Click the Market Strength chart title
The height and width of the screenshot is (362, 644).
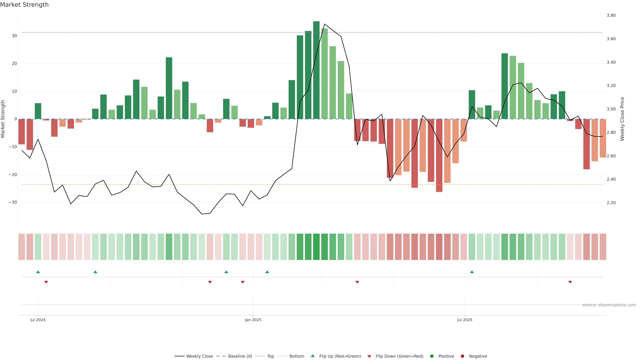(x=24, y=5)
